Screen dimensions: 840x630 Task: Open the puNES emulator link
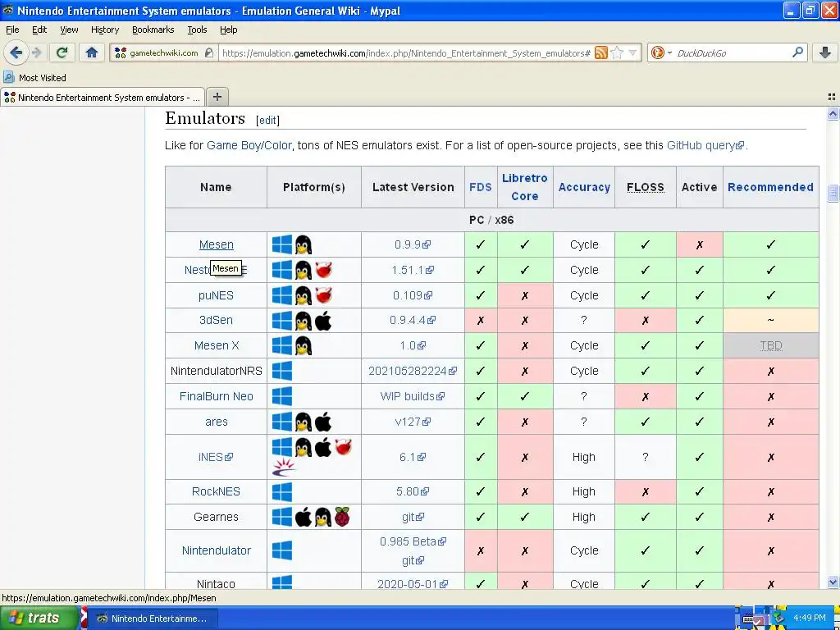click(216, 295)
